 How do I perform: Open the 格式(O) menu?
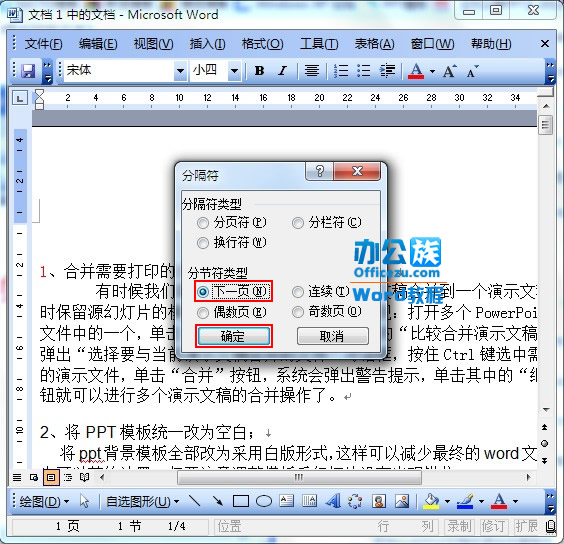(262, 44)
